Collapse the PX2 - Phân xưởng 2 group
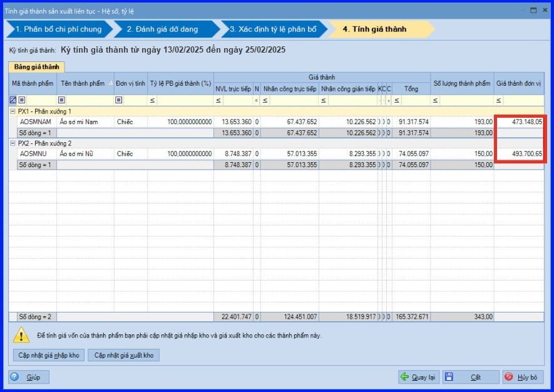This screenshot has height=392, width=554. (x=13, y=143)
